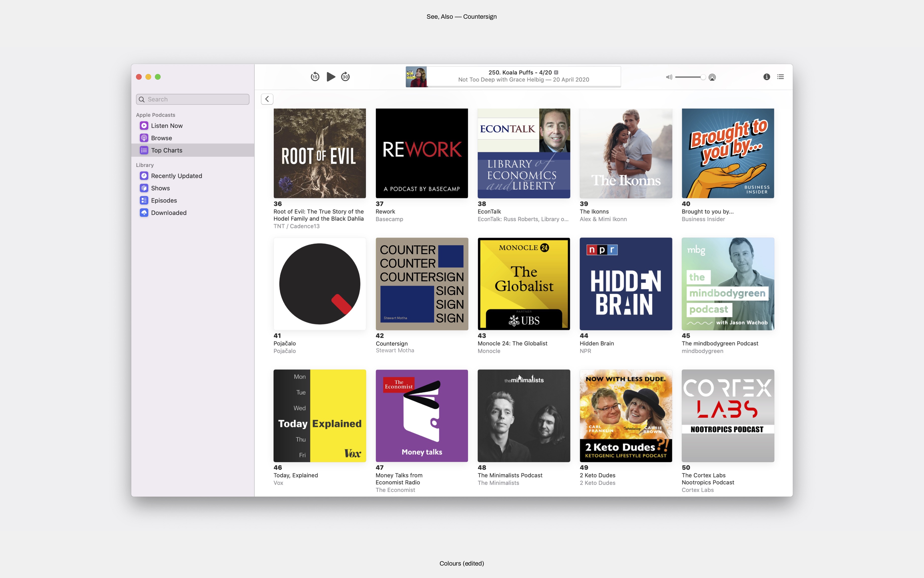This screenshot has height=578, width=924.
Task: Click The Minimalists Podcast title
Action: [x=510, y=475]
